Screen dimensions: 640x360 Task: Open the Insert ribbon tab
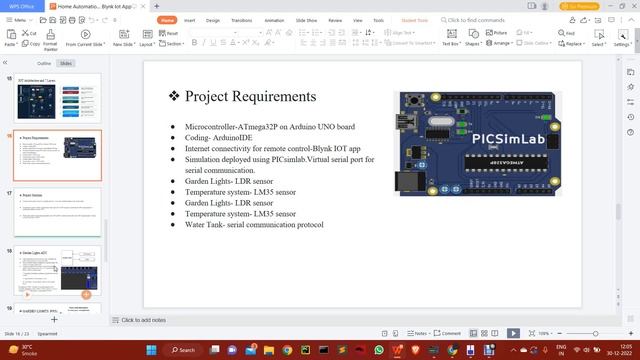tap(189, 20)
